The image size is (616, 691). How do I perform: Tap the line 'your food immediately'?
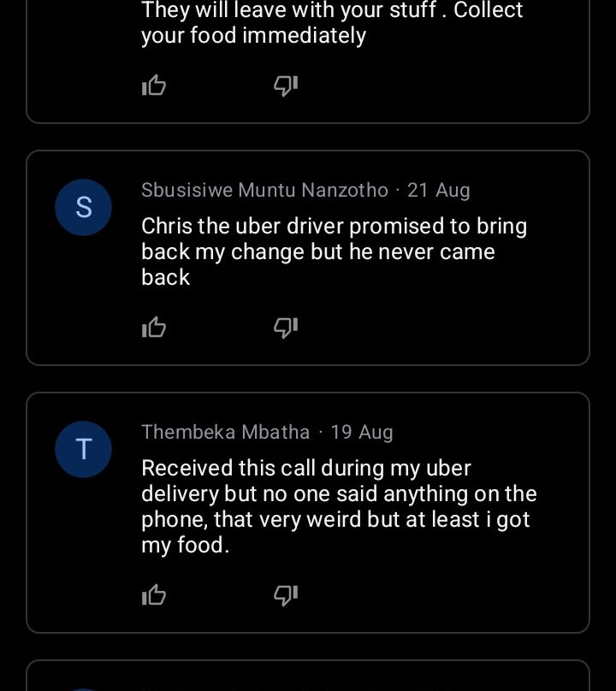[253, 36]
